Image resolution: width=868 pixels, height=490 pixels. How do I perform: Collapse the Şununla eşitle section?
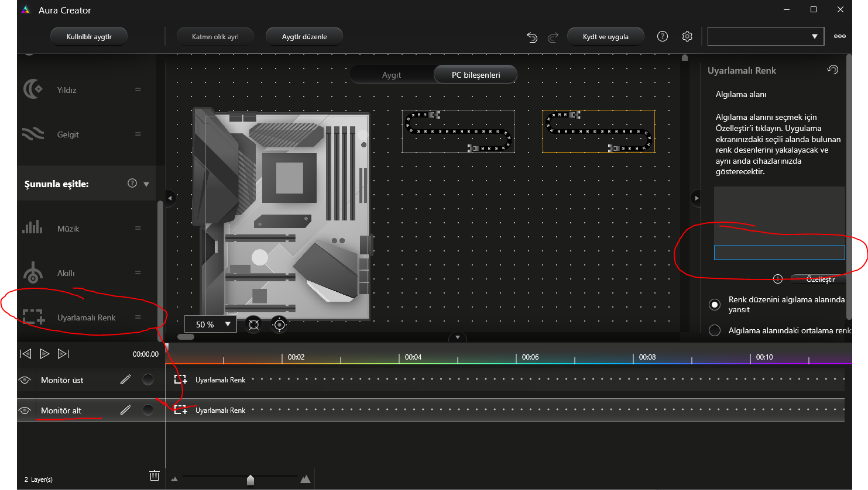[146, 184]
